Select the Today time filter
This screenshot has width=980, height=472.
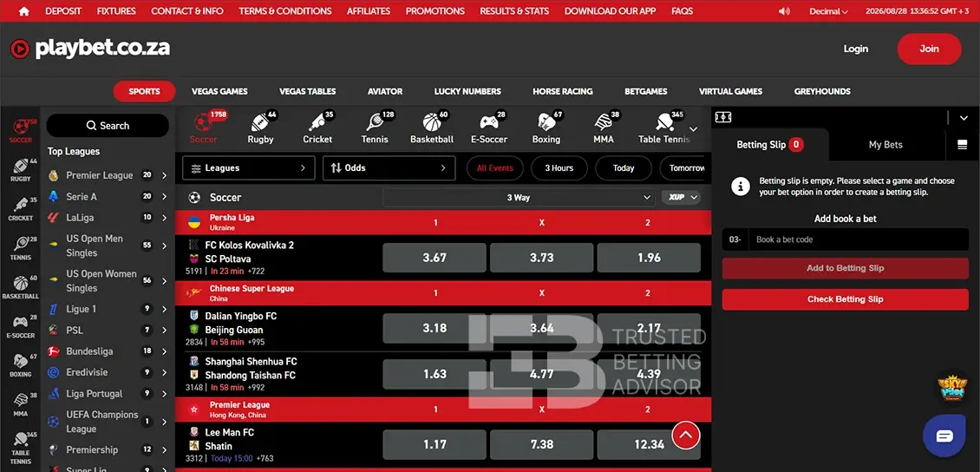[624, 168]
